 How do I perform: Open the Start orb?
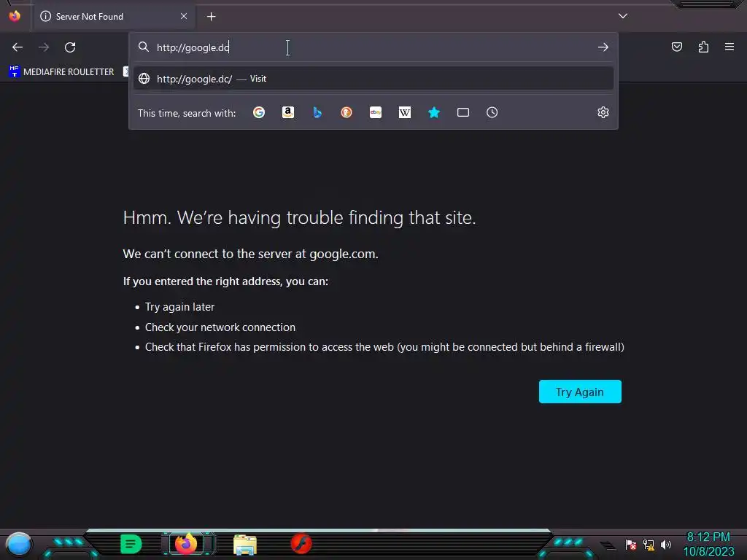click(18, 544)
